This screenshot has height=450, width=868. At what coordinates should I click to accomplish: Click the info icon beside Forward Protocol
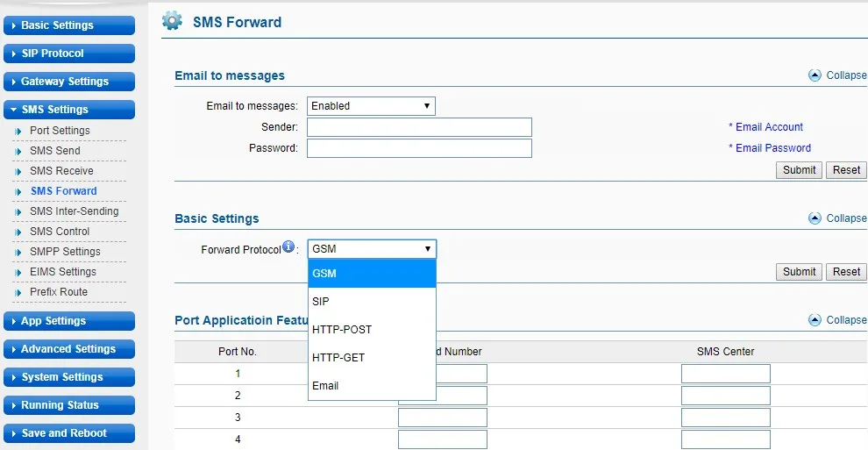(288, 248)
